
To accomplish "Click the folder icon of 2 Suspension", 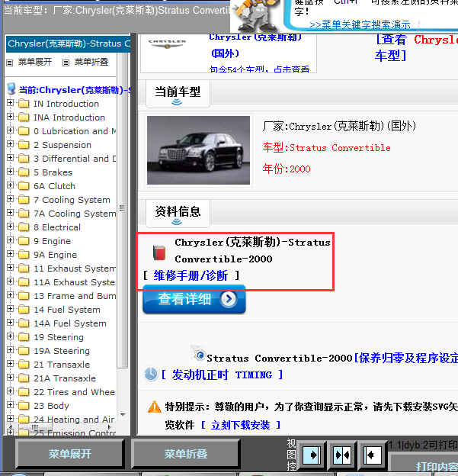I will click(24, 145).
